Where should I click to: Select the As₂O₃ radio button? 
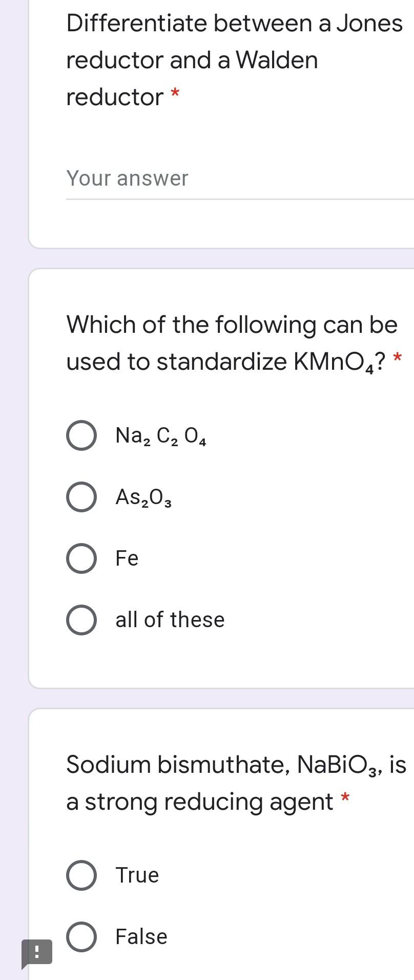(81, 496)
